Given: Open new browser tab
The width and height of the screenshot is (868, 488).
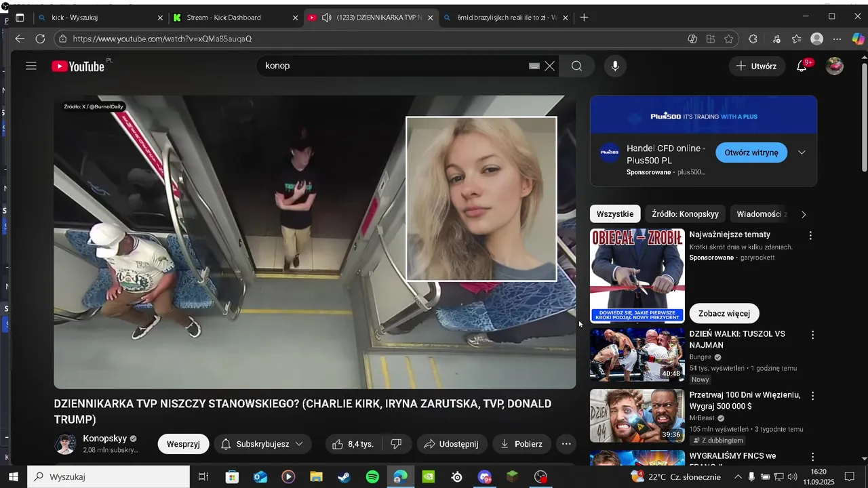Looking at the screenshot, I should point(584,18).
